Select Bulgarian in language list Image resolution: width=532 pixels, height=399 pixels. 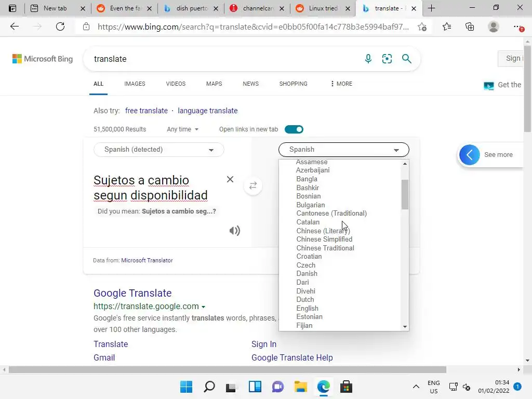pos(311,205)
